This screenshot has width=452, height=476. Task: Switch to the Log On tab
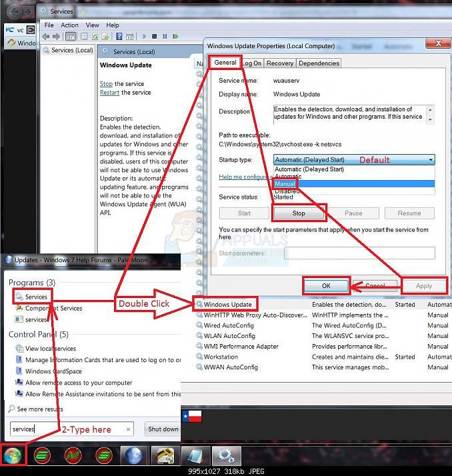point(252,63)
